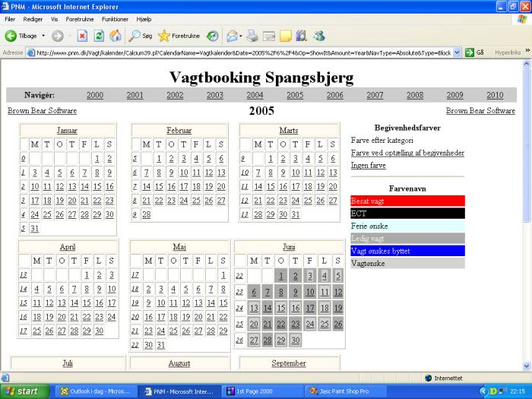532x399 pixels.
Task: Navigate to year 2004 link
Action: pyautogui.click(x=255, y=95)
